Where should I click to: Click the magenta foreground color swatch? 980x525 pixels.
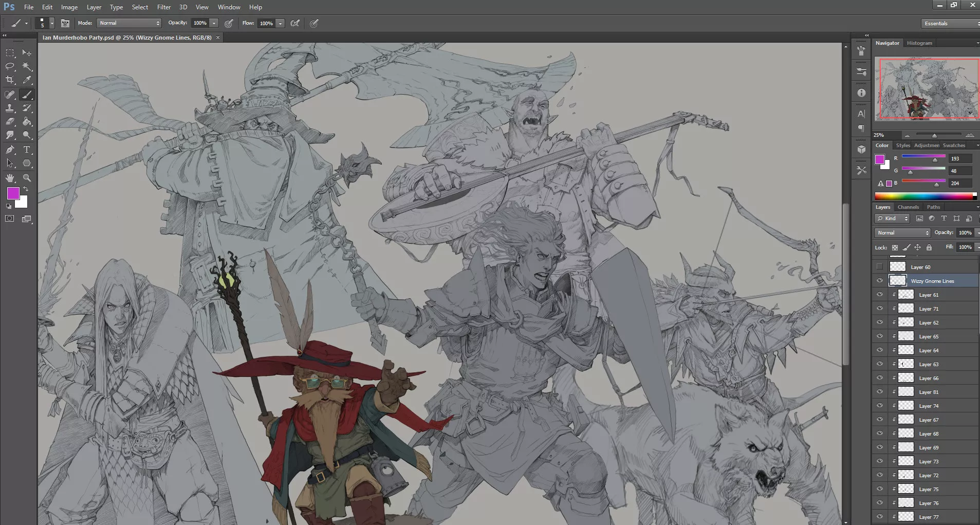(x=13, y=193)
